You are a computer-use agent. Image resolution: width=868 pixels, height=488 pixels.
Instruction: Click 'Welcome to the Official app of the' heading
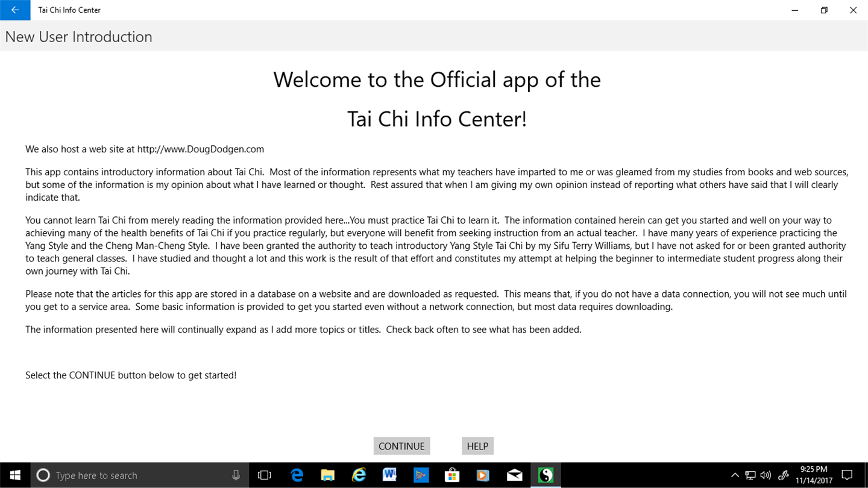point(437,80)
